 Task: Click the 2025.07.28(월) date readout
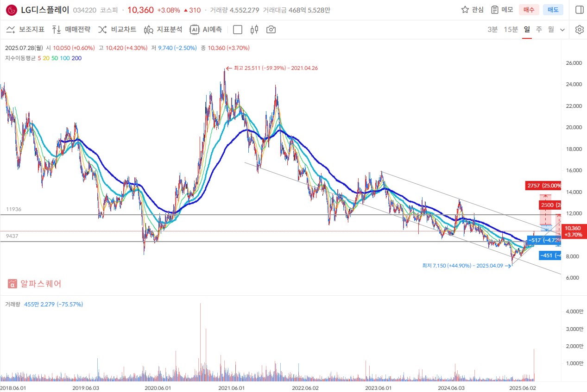point(24,48)
